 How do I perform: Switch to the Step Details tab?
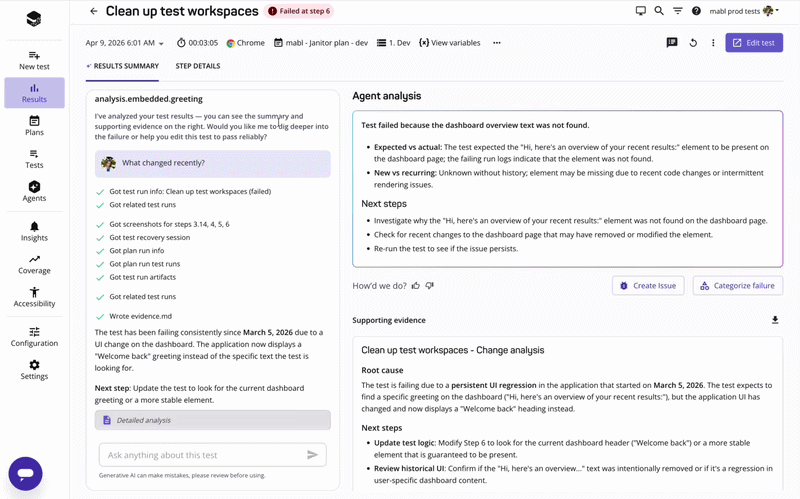198,66
